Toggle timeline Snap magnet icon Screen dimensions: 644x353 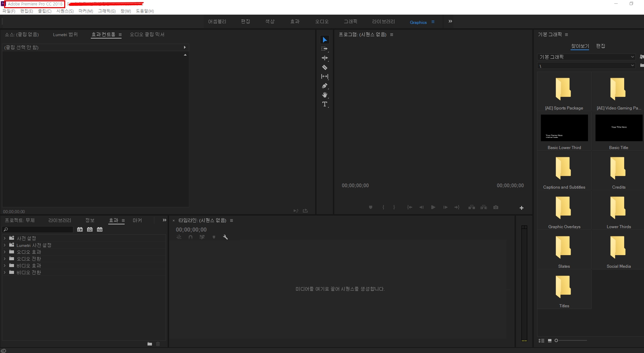pos(191,237)
